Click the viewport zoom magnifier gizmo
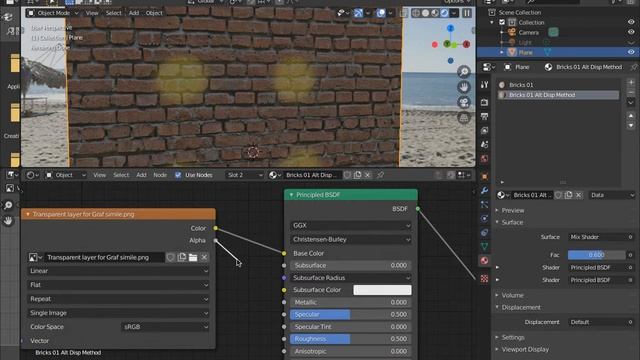The width and height of the screenshot is (640, 360). (464, 72)
